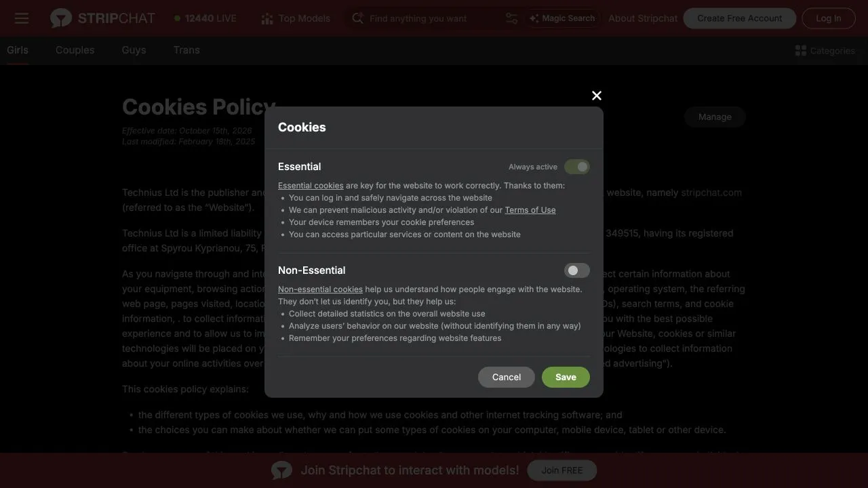Switch to the Guys tab
The width and height of the screenshot is (868, 488).
click(134, 50)
